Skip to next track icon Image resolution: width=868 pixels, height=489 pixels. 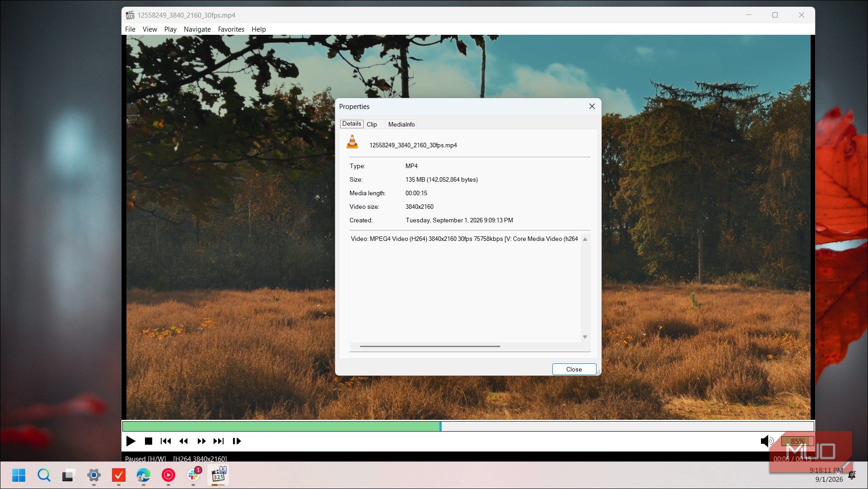tap(219, 441)
